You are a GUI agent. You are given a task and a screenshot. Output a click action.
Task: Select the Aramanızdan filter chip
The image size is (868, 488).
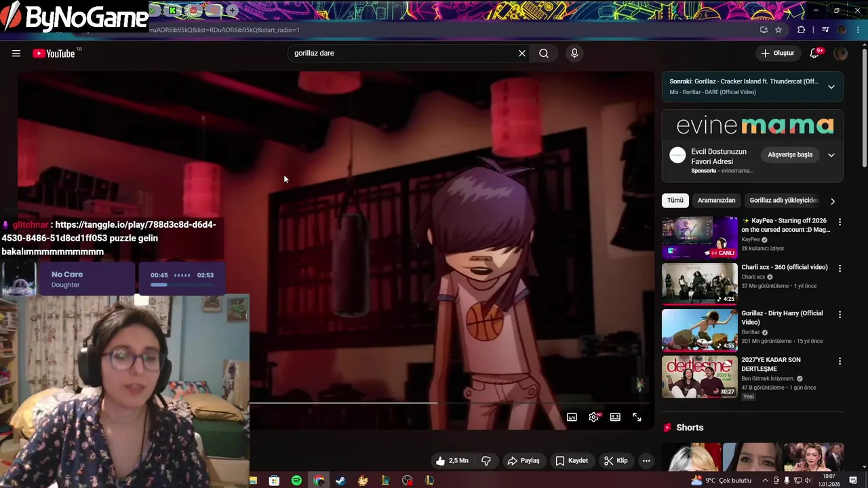click(x=716, y=201)
